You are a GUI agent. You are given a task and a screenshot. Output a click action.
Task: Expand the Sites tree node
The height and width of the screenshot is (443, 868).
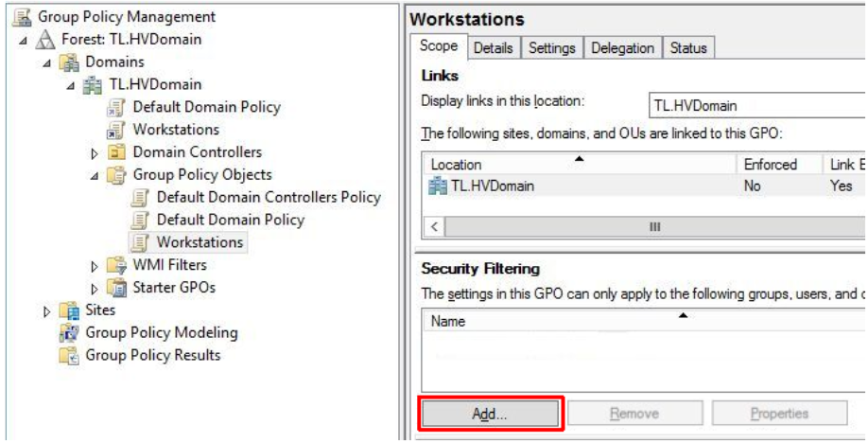point(47,310)
